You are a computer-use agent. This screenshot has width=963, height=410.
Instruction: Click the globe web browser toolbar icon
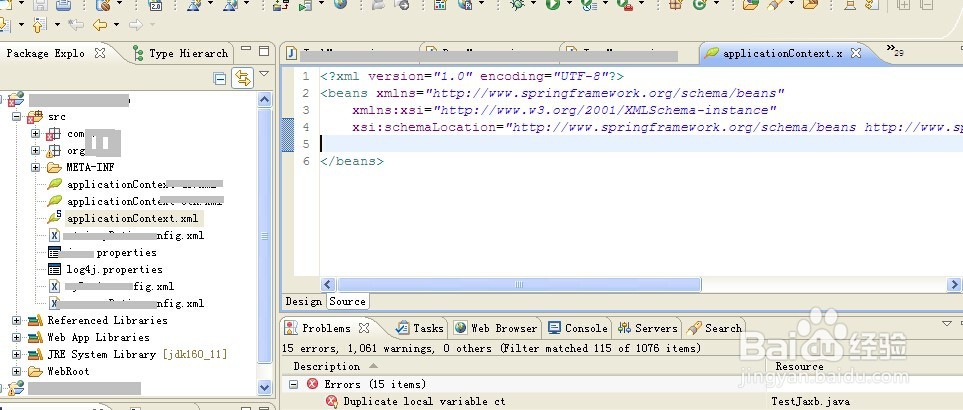coord(340,5)
